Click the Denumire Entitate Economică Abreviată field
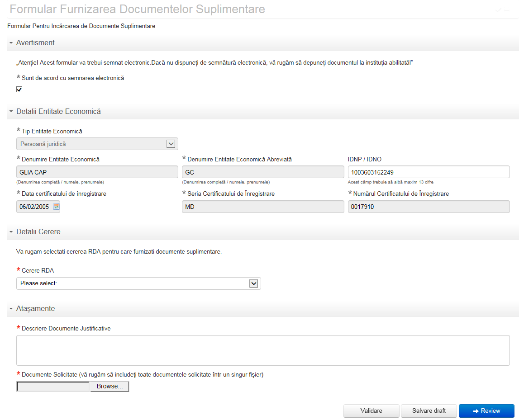Screen dimensions: 519x420 [x=262, y=172]
